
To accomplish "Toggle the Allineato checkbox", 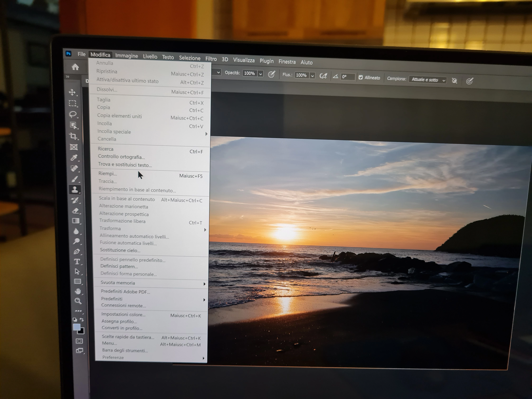I will (x=360, y=77).
